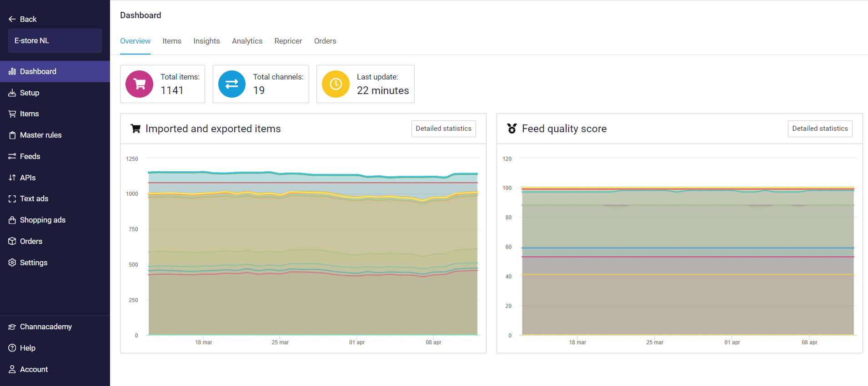Click the APIs up-down arrows icon
The height and width of the screenshot is (386, 868).
[x=12, y=178]
